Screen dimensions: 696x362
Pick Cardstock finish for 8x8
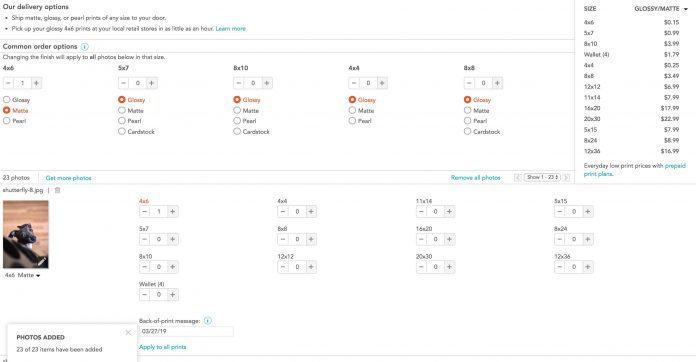coord(467,131)
